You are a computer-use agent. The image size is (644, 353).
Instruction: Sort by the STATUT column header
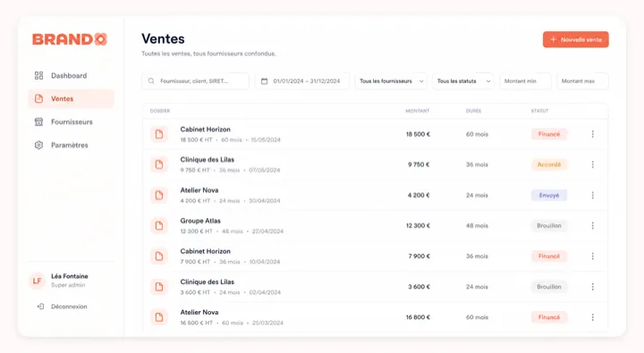(x=539, y=111)
